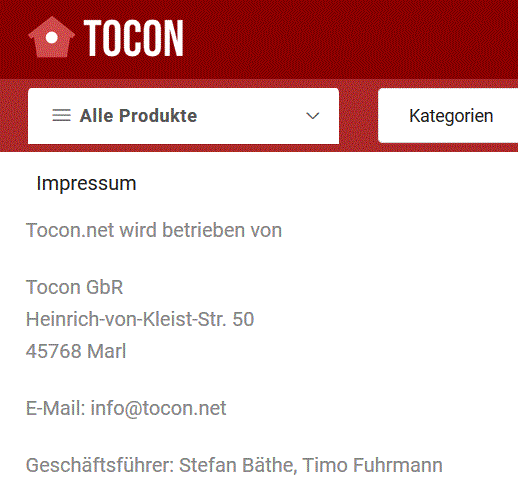Click the Tocon GbR company name
The image size is (518, 496).
pos(75,287)
